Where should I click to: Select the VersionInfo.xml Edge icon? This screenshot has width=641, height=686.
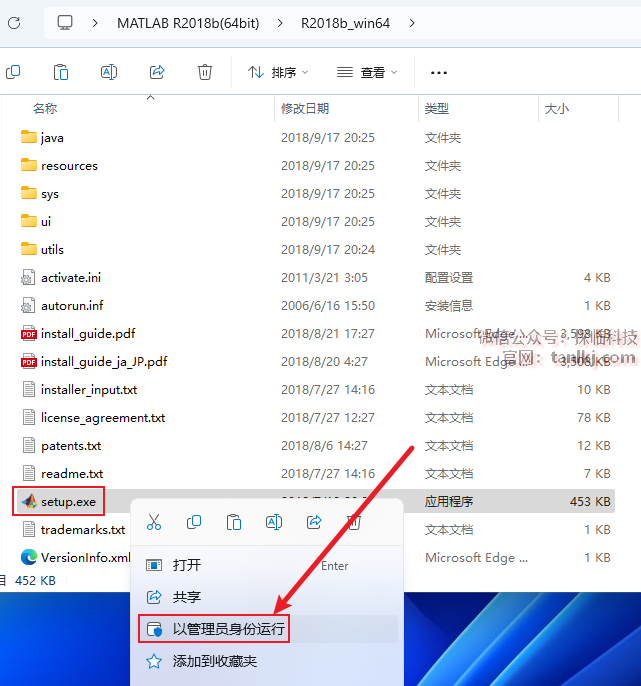coord(29,557)
